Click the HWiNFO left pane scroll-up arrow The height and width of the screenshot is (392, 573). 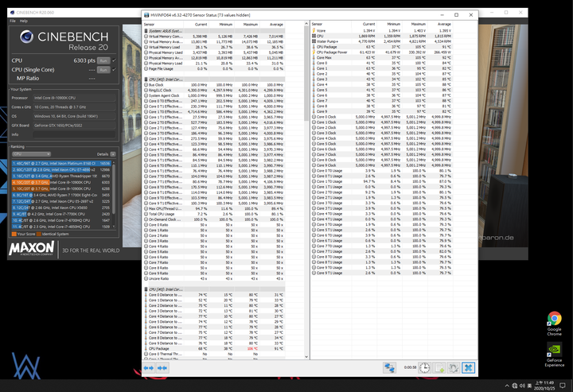(306, 24)
